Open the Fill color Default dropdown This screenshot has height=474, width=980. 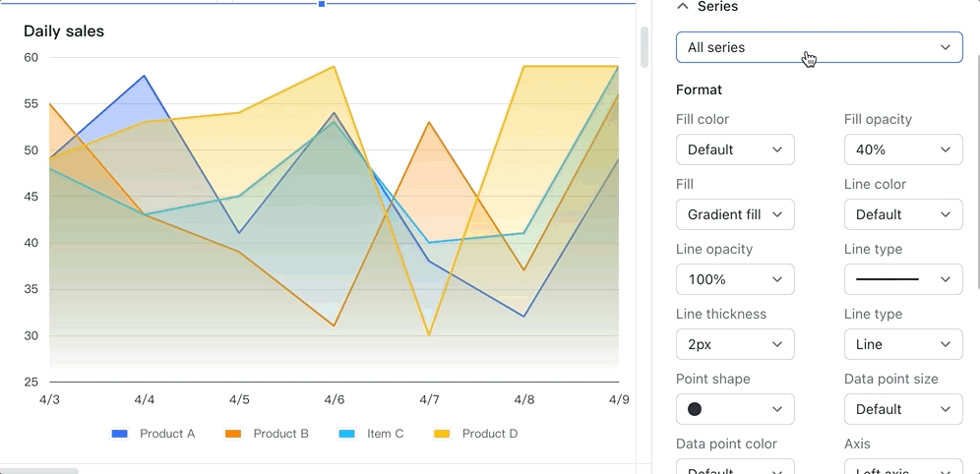[x=735, y=149]
